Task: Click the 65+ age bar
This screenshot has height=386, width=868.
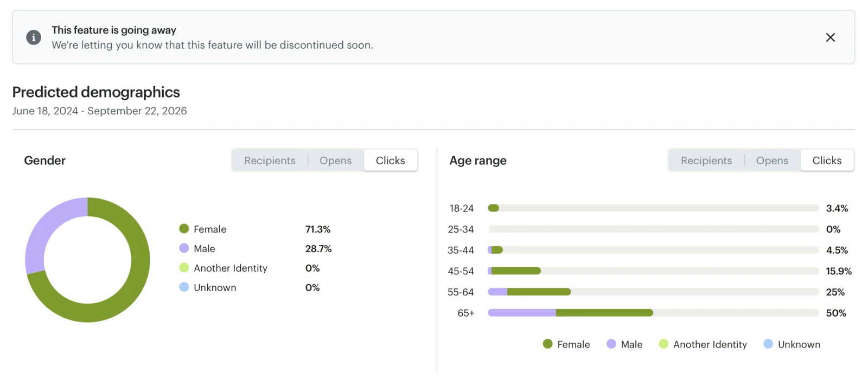Action: [653, 313]
